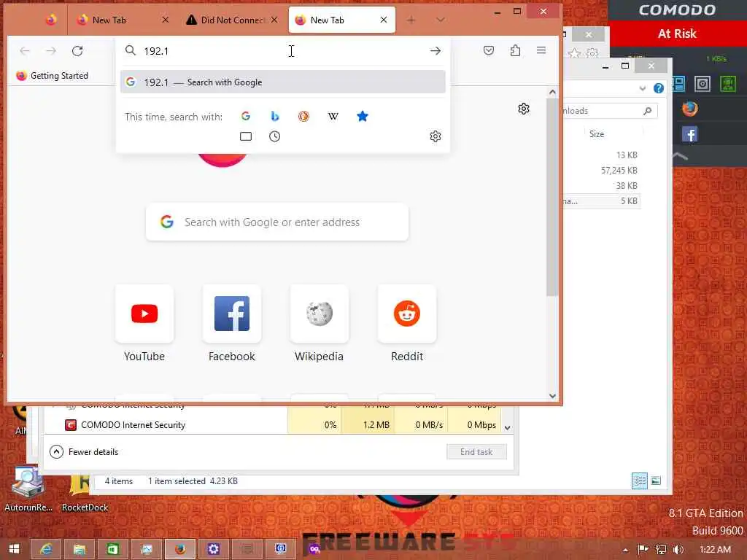
Task: Search this time with Wikipedia
Action: [x=333, y=116]
